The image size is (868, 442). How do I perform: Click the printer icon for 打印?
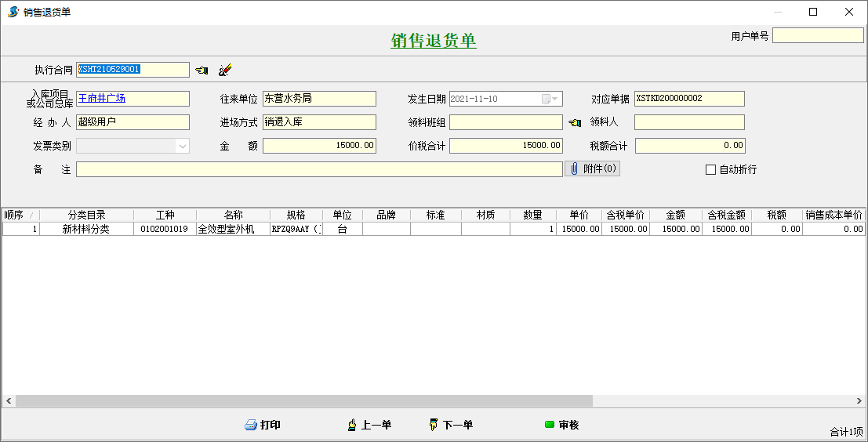click(x=251, y=425)
